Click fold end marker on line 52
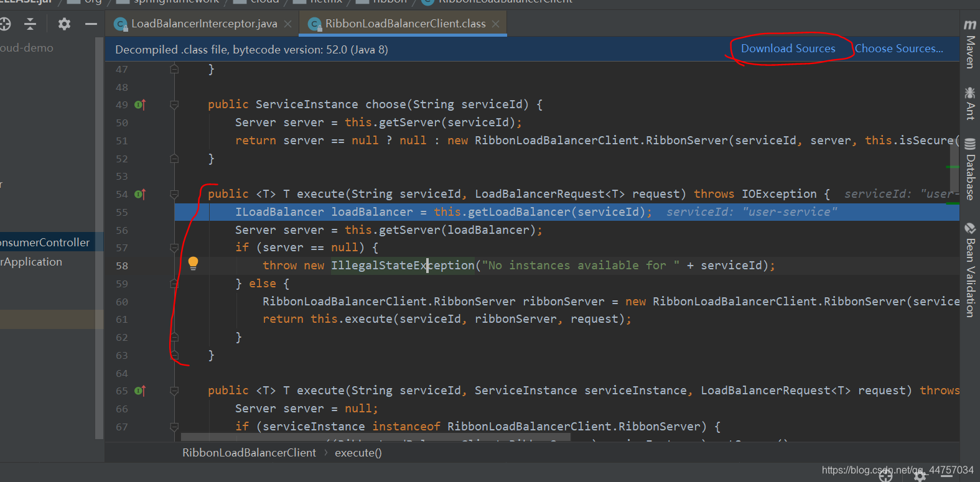Screen dimensions: 980x482 click(x=174, y=159)
